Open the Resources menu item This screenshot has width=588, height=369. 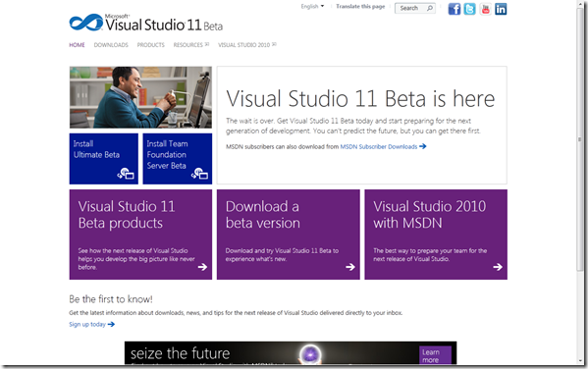click(190, 45)
